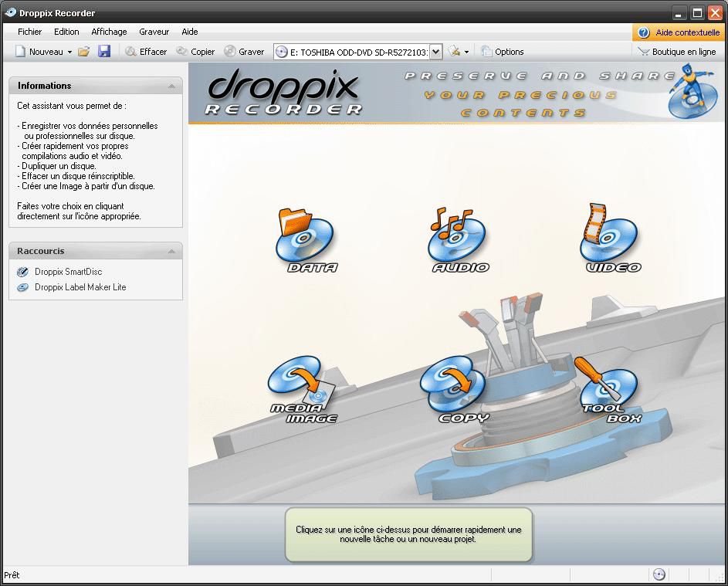Start an AUDIO disc project
This screenshot has height=586, width=728.
(x=459, y=241)
